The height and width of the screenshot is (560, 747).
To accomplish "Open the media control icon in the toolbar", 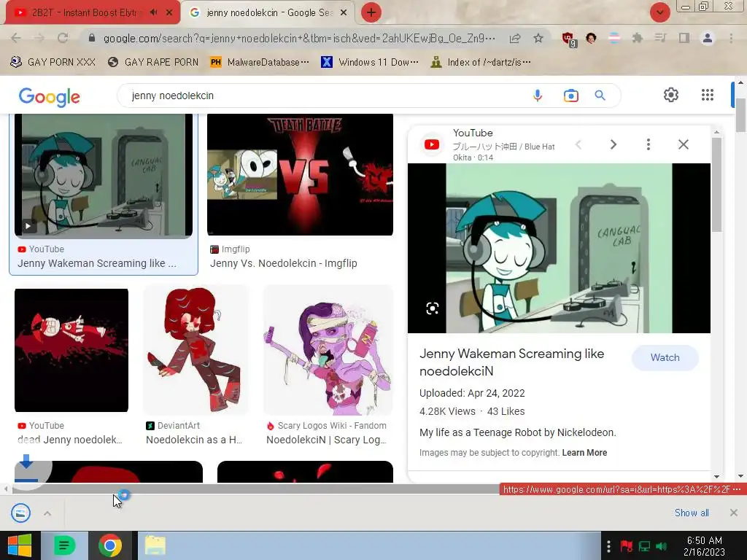I will coord(660,38).
